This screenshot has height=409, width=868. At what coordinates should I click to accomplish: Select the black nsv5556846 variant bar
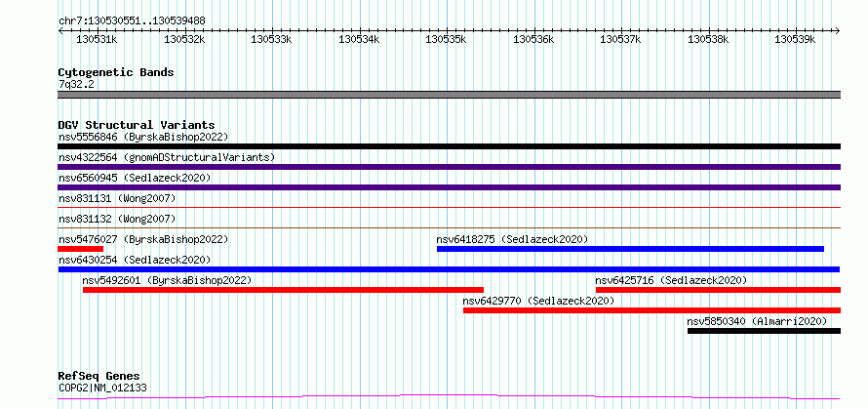(x=449, y=146)
